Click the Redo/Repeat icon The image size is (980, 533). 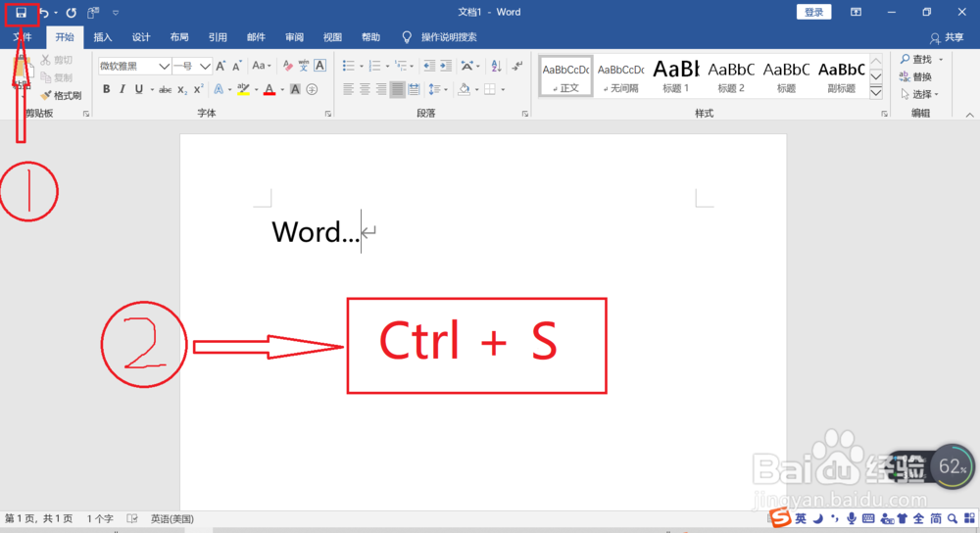[72, 13]
